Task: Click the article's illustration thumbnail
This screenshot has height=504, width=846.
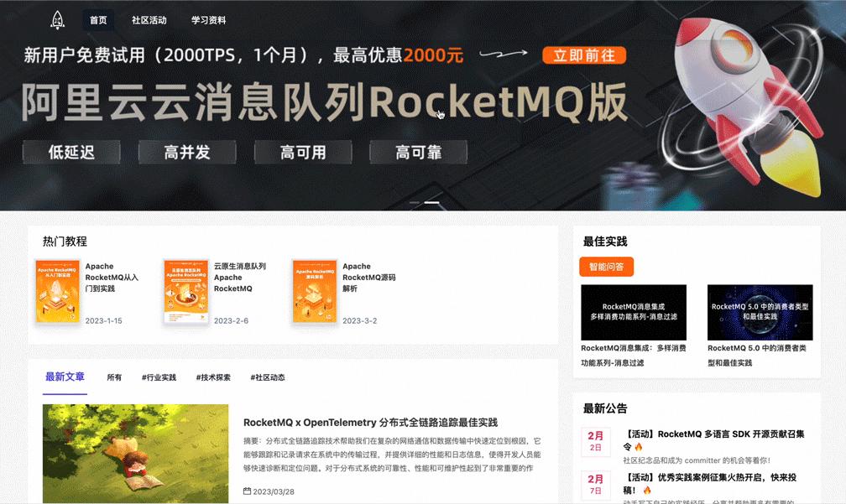Action: (134, 454)
